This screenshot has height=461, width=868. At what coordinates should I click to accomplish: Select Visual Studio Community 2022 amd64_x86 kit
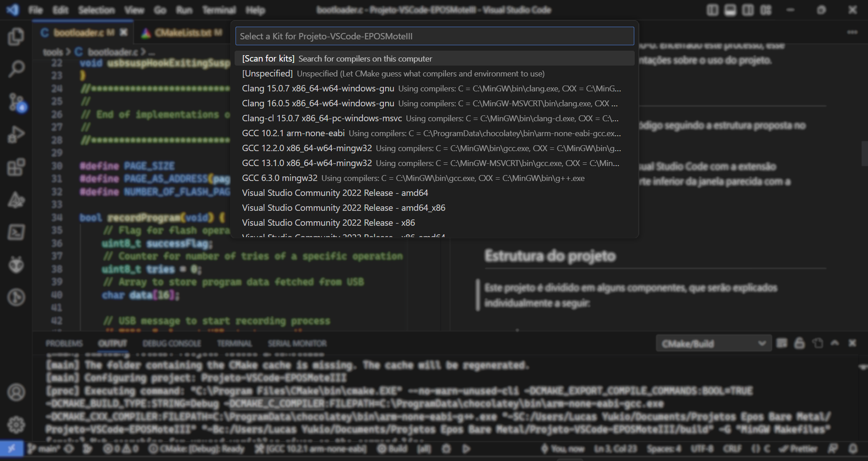434,208
